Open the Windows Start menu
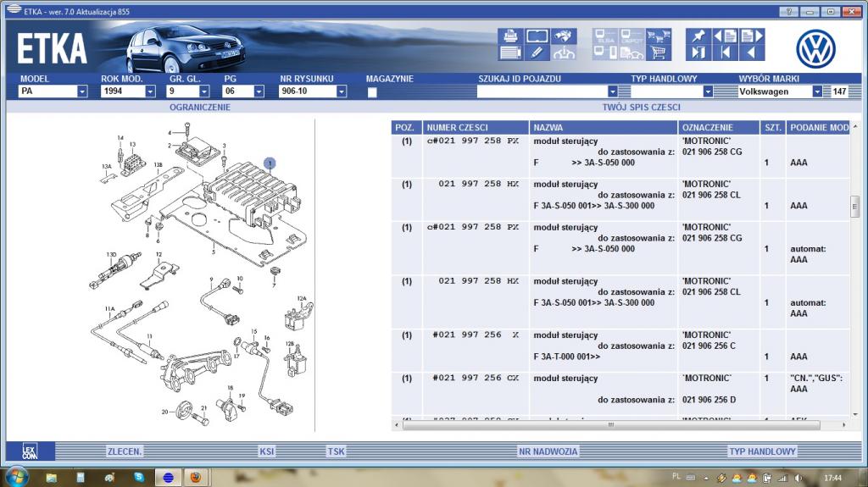This screenshot has width=868, height=487. (16, 476)
